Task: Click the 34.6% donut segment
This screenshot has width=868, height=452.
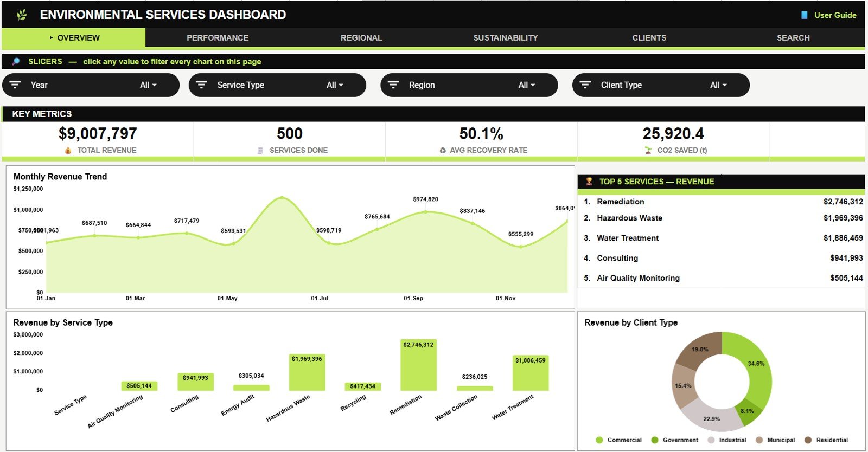Action: pos(756,364)
